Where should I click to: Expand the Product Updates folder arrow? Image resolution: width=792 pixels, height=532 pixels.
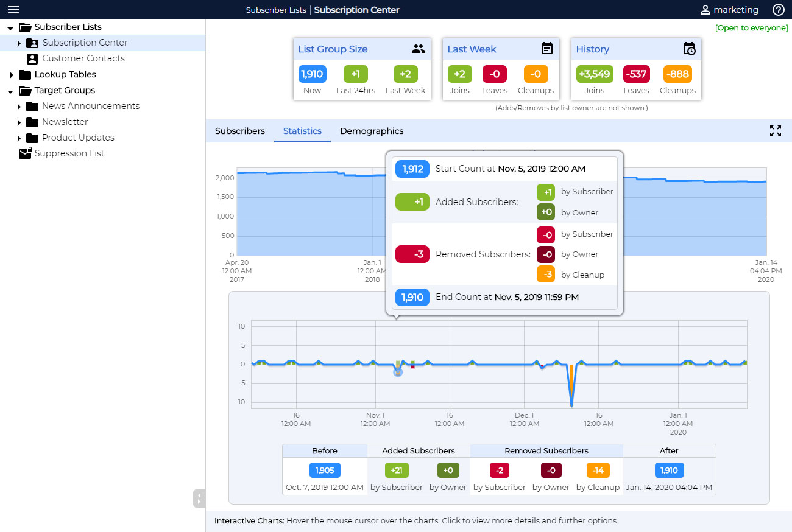coord(19,138)
